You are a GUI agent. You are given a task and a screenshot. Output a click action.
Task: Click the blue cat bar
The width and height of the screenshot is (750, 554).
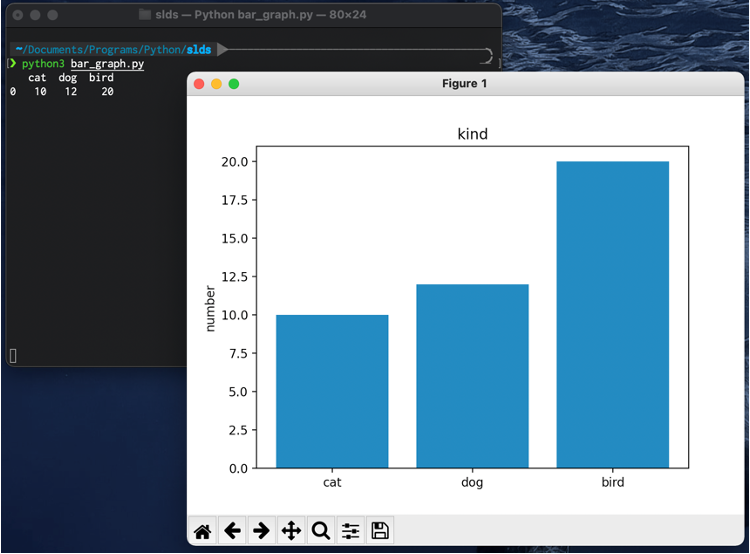point(332,391)
